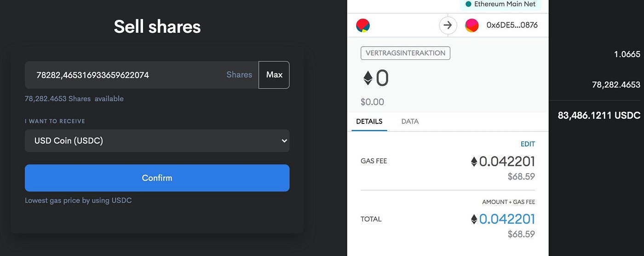The image size is (644, 256).
Task: Switch to the DATA tab in MetaMask
Action: click(x=410, y=122)
